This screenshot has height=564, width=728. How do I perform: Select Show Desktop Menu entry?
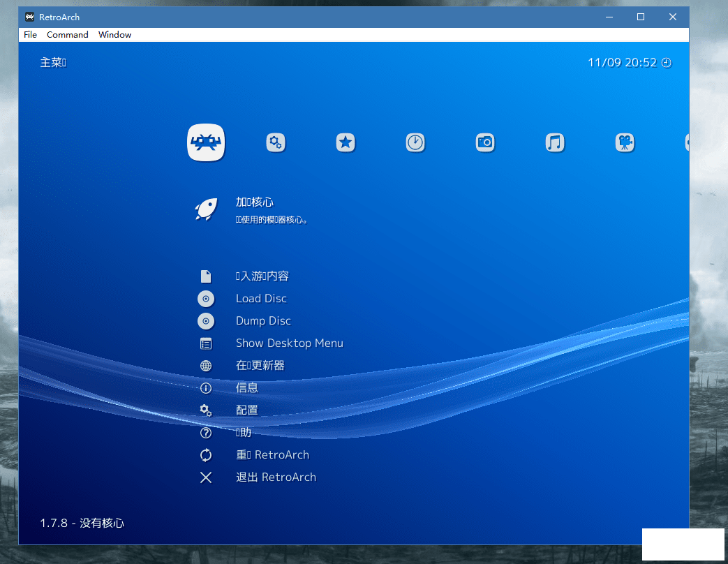(x=290, y=343)
